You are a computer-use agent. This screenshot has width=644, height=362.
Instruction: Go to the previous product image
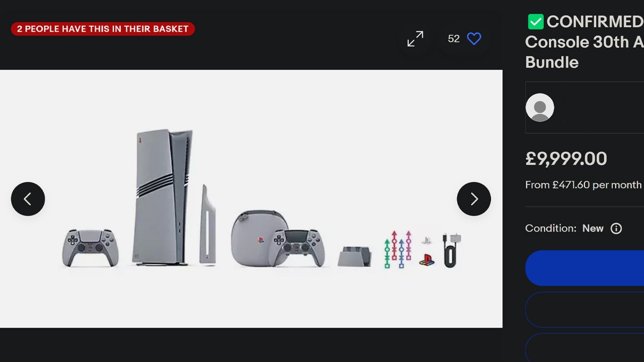(x=28, y=199)
